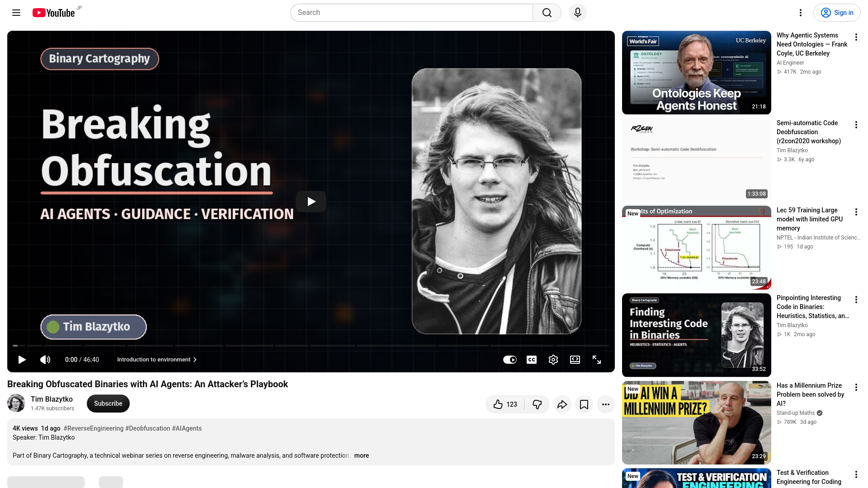868x488 pixels.
Task: Share the video
Action: 562,404
